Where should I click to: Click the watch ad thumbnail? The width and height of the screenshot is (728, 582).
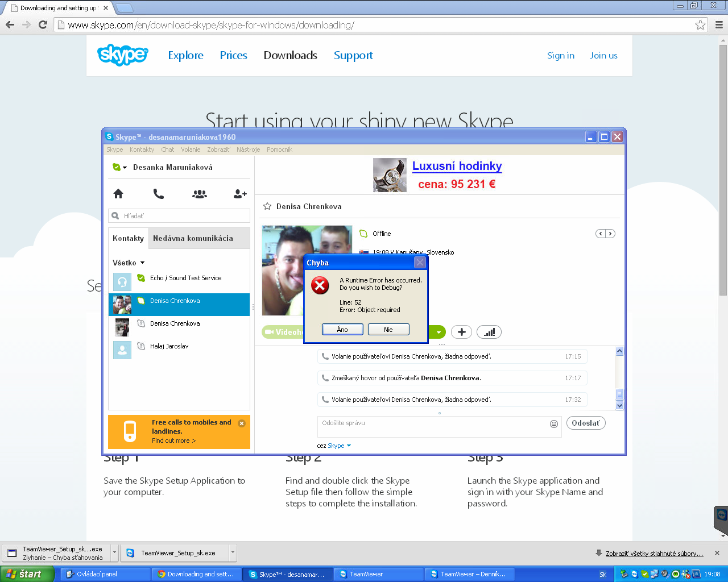(x=390, y=175)
